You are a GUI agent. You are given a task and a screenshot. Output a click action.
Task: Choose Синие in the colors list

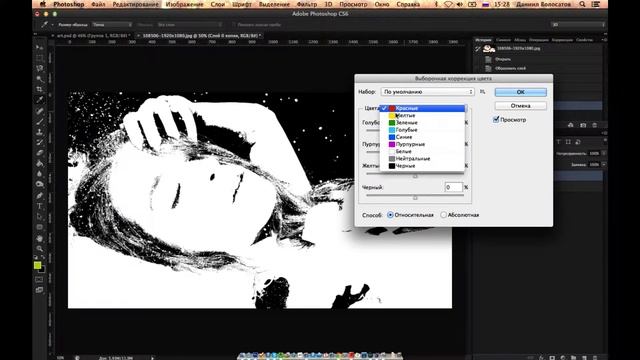(422, 137)
